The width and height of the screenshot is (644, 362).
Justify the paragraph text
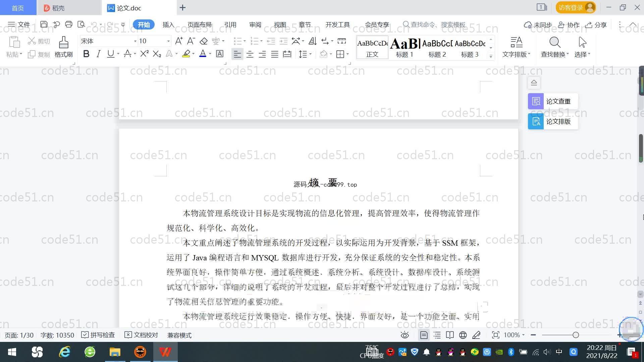click(x=275, y=54)
